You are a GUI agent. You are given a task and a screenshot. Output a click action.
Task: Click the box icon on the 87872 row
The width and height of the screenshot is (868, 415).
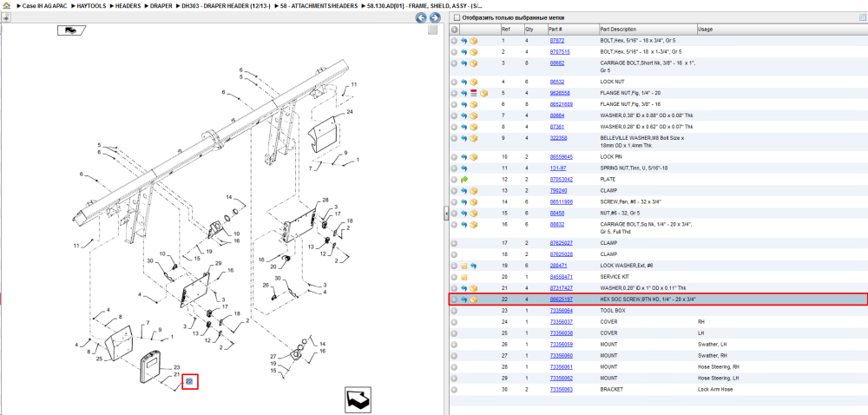[x=474, y=41]
